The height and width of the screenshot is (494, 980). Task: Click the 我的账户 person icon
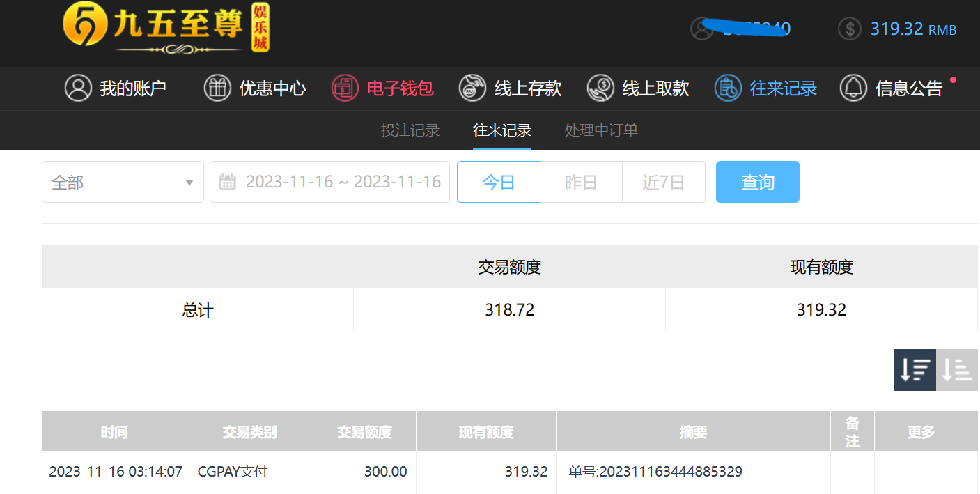click(78, 88)
